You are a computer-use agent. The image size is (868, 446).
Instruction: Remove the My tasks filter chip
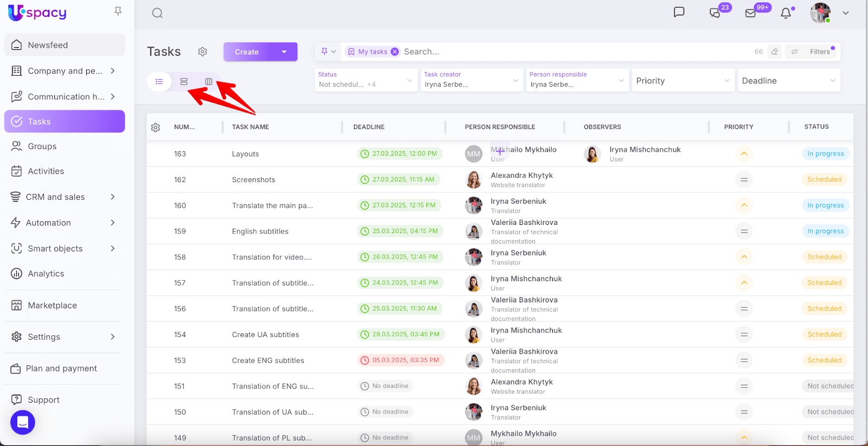(x=395, y=51)
